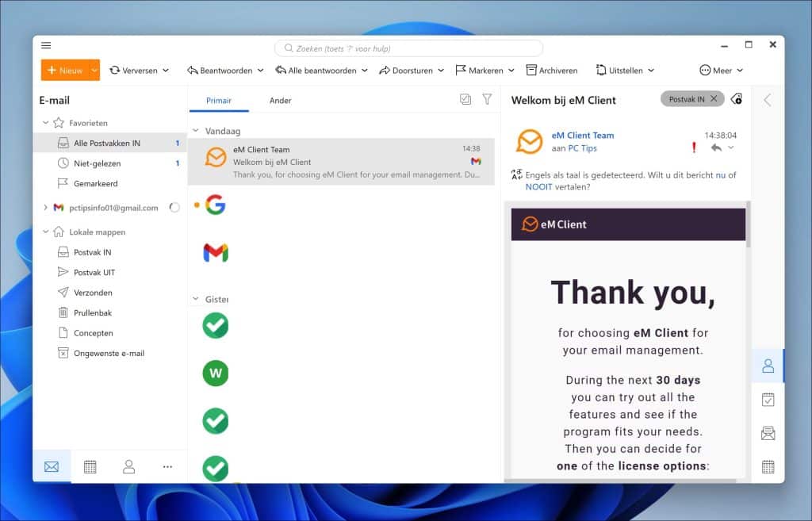This screenshot has height=521, width=812.
Task: Forward the email using Doorsturen
Action: (412, 70)
